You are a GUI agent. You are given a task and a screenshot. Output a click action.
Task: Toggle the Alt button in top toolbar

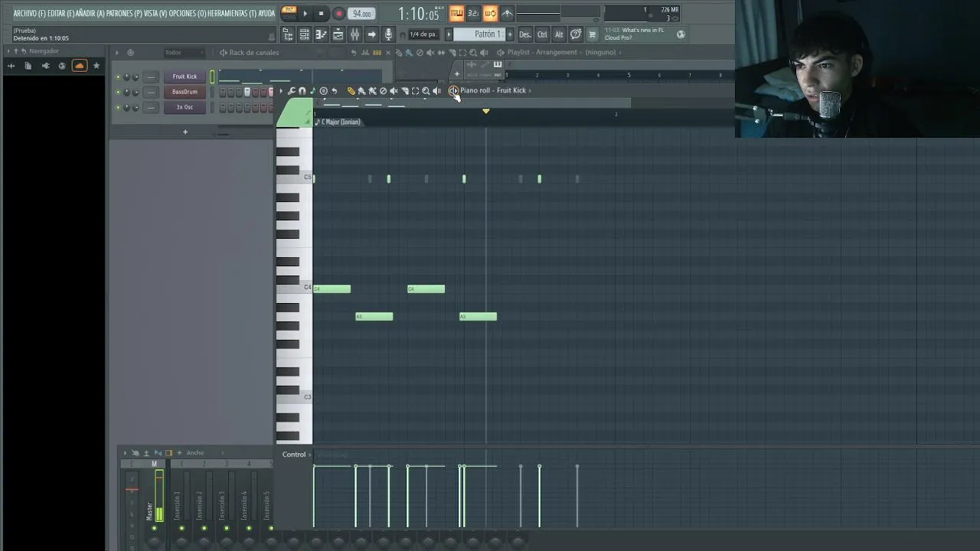(559, 34)
